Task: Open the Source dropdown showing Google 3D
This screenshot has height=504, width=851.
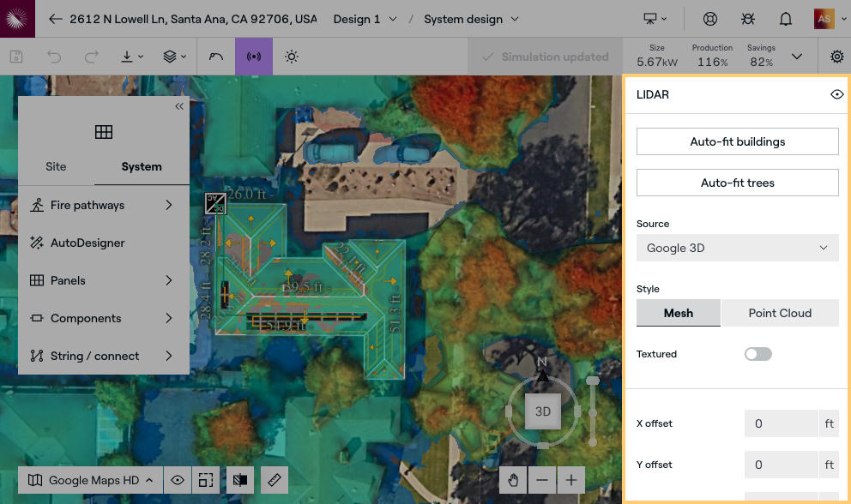Action: coord(737,248)
